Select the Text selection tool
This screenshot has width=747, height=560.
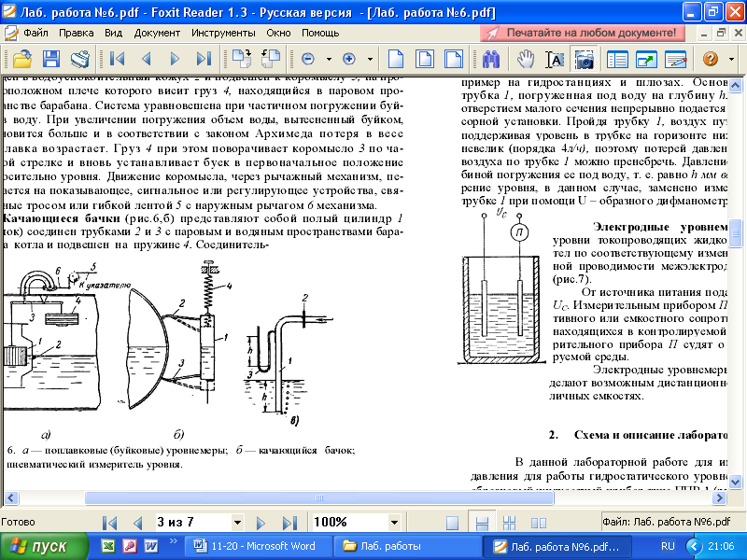pyautogui.click(x=555, y=59)
